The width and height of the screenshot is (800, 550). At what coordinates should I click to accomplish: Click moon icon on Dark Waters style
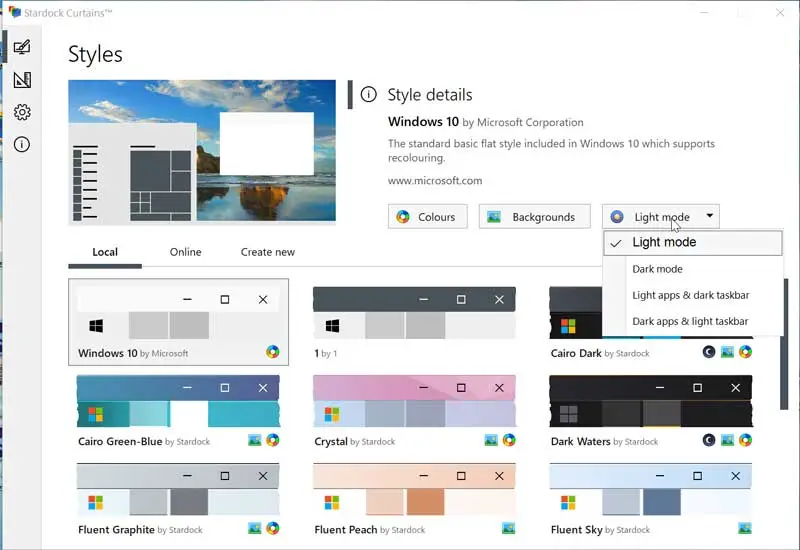[709, 440]
